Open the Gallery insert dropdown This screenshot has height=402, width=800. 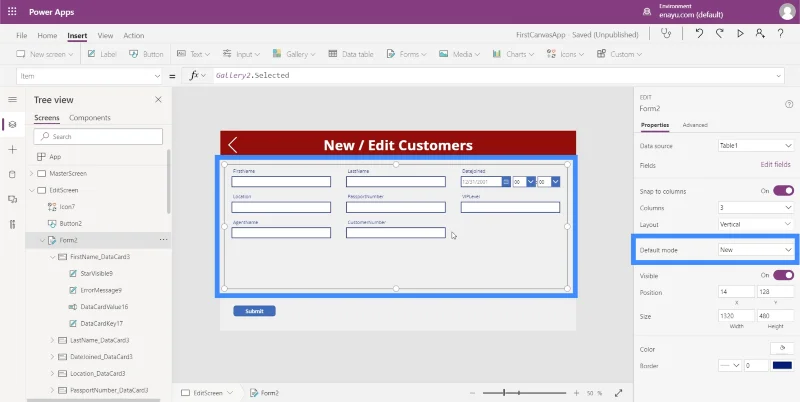(x=293, y=54)
